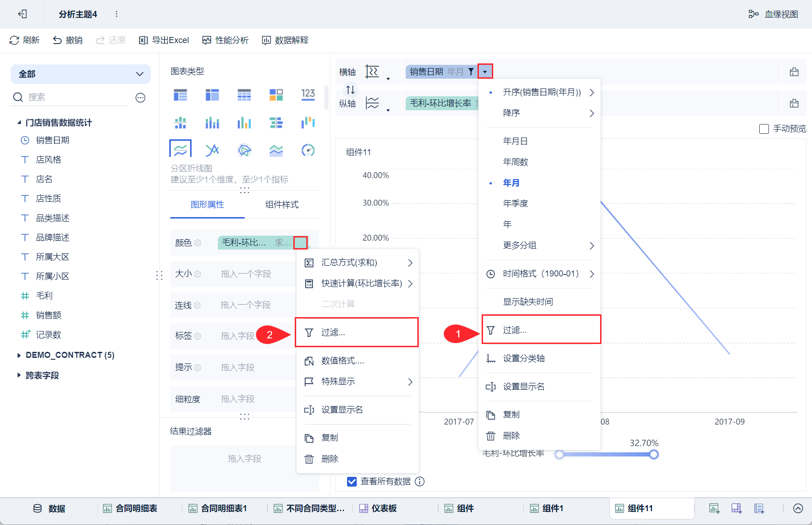
Task: Open the 合同明细表1 bottom tab
Action: 218,508
